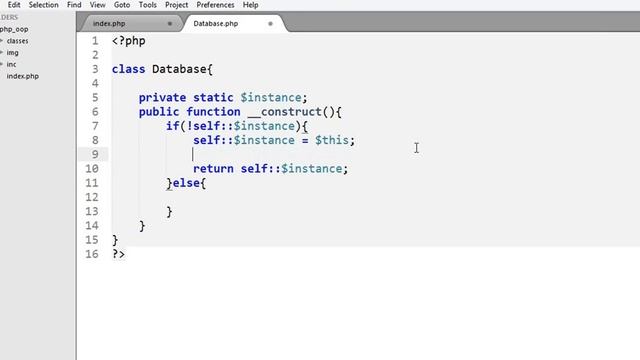Open the Tools menu

147,5
